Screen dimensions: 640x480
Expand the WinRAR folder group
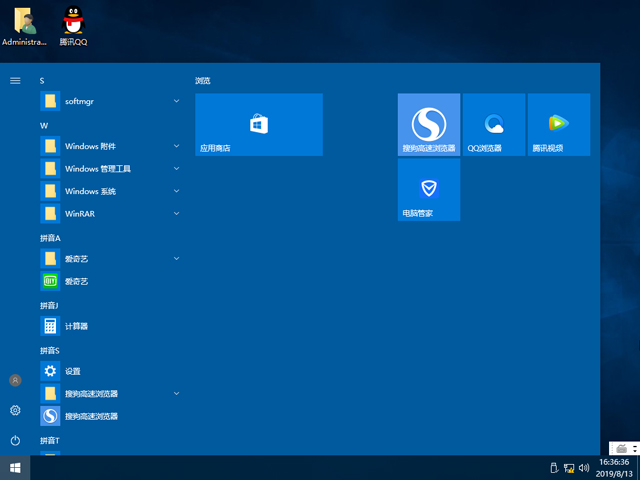click(110, 213)
